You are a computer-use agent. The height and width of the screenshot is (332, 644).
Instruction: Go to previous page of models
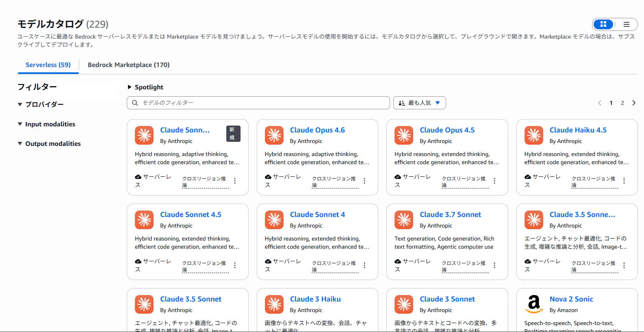600,103
